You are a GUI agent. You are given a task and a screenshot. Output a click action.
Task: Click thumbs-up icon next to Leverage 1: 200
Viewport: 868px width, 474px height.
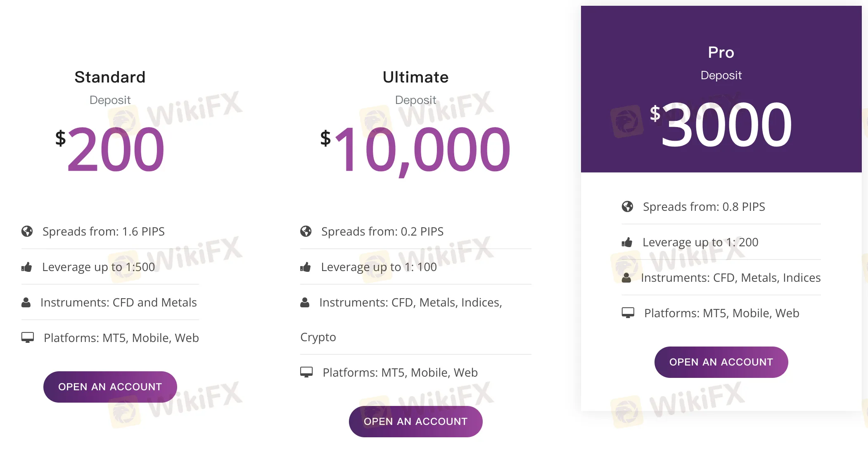coord(627,242)
